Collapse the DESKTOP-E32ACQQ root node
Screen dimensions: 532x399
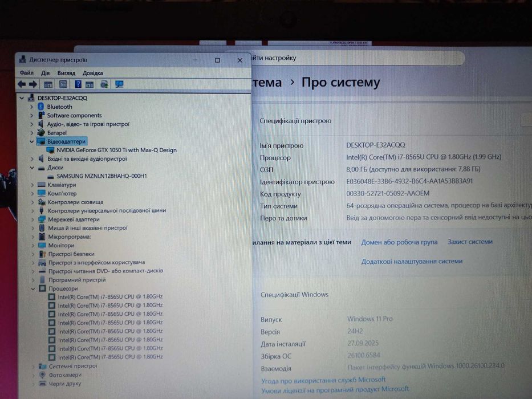click(x=22, y=98)
